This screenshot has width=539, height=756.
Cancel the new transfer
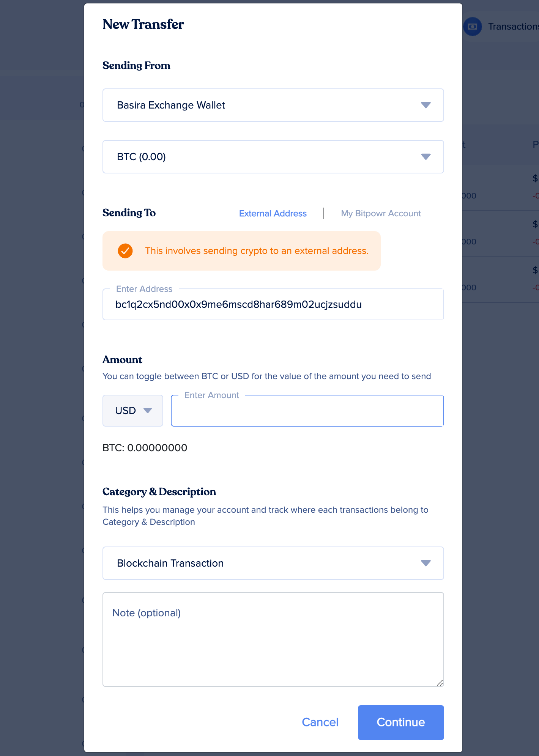[320, 722]
